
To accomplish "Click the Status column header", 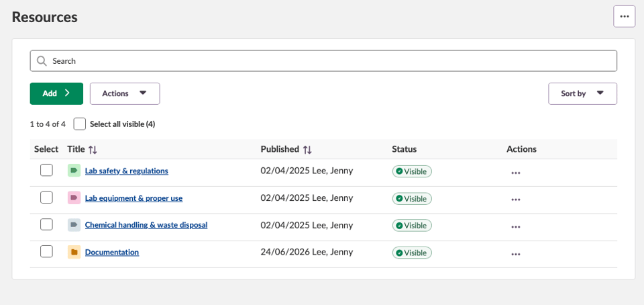I will tap(404, 149).
